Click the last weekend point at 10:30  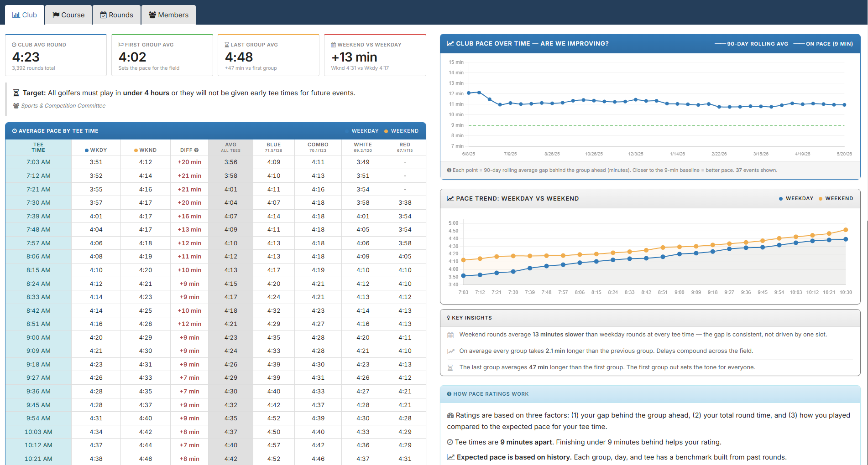tap(846, 230)
